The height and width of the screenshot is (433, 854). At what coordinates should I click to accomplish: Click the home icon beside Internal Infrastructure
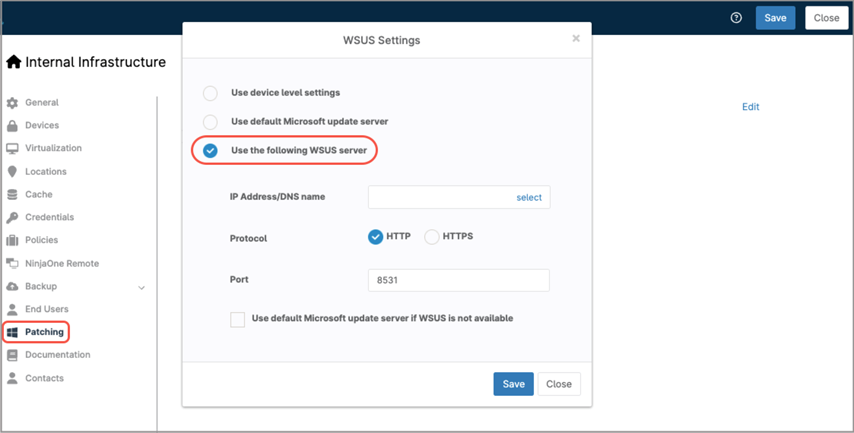(x=14, y=62)
